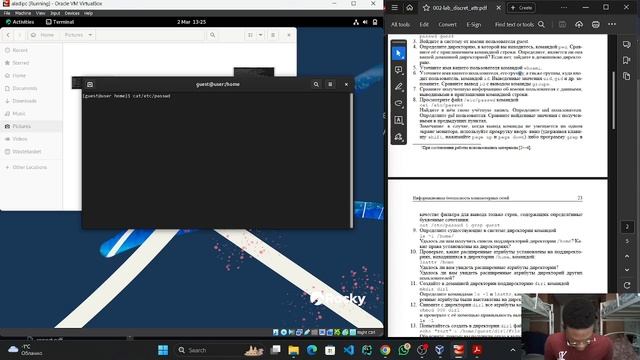Open the comments panel in Acrobat right sidebar
This screenshot has width=640, height=360.
pos(627,44)
